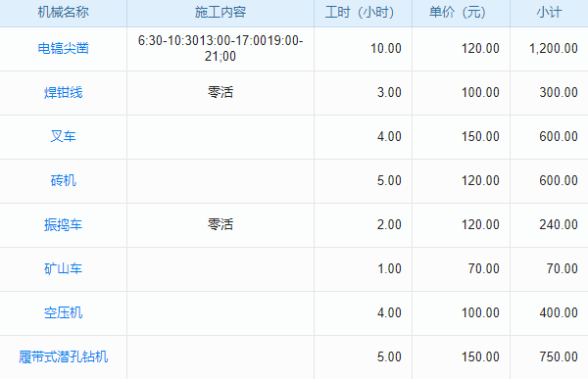Open the 矿山车 machine link
This screenshot has width=588, height=379.
tap(63, 268)
